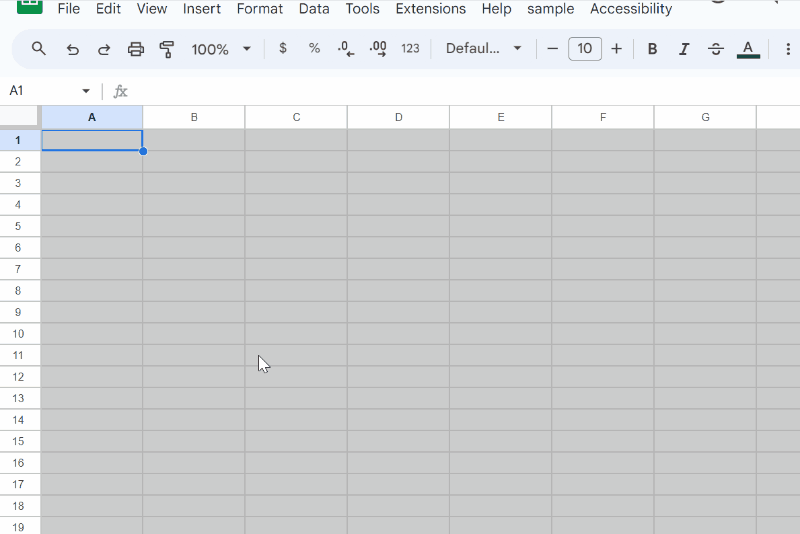
Task: Open the three-dot more toolbar options
Action: [x=788, y=49]
